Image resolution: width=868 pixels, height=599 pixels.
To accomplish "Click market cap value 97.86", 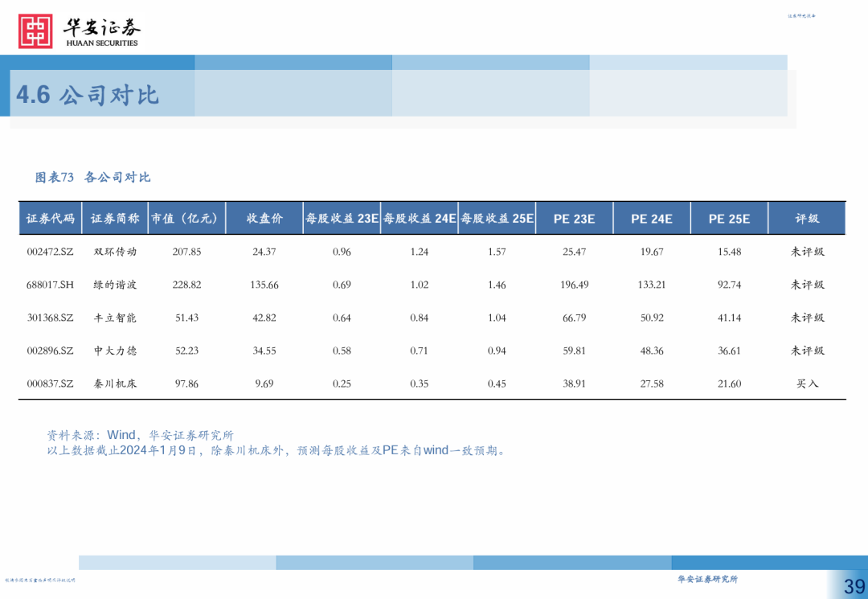I will click(186, 384).
